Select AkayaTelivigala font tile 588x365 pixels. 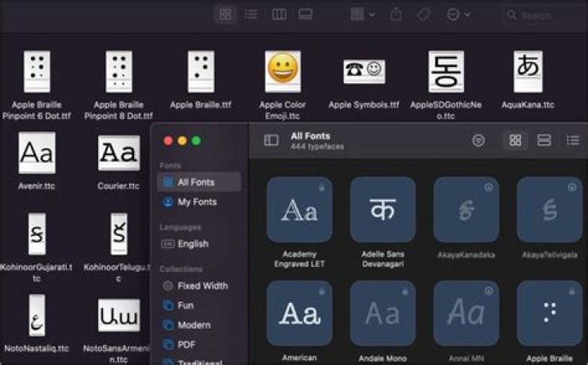tap(550, 210)
